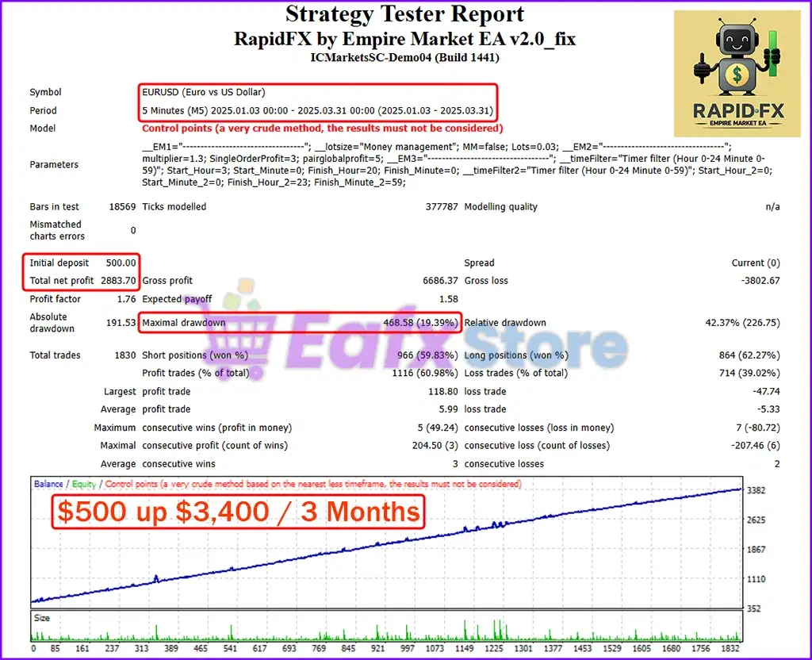Click the x-axis trade number 85
Image resolution: width=812 pixels, height=660 pixels.
55,648
